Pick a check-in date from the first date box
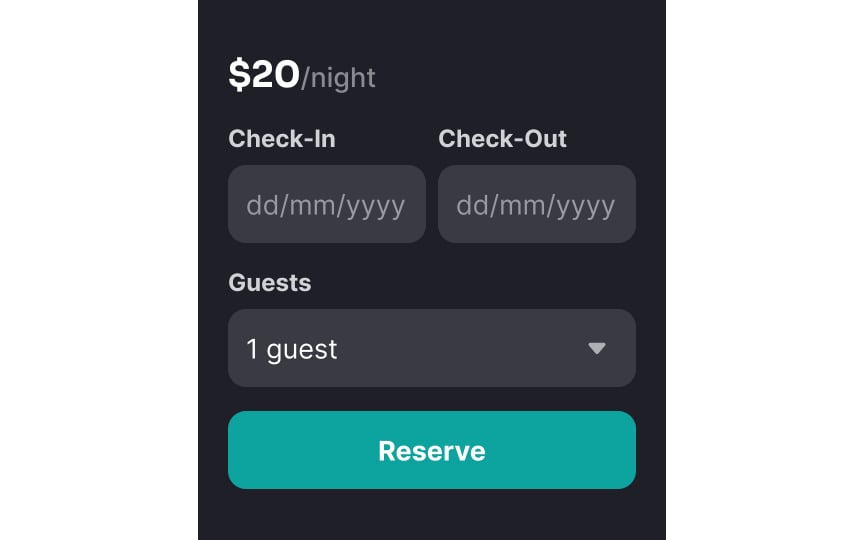Viewport: 864px width, 540px height. coord(327,204)
